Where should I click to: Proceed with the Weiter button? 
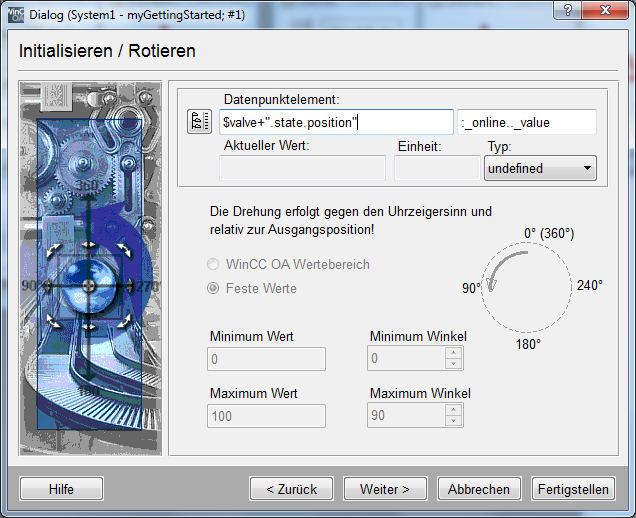(385, 489)
